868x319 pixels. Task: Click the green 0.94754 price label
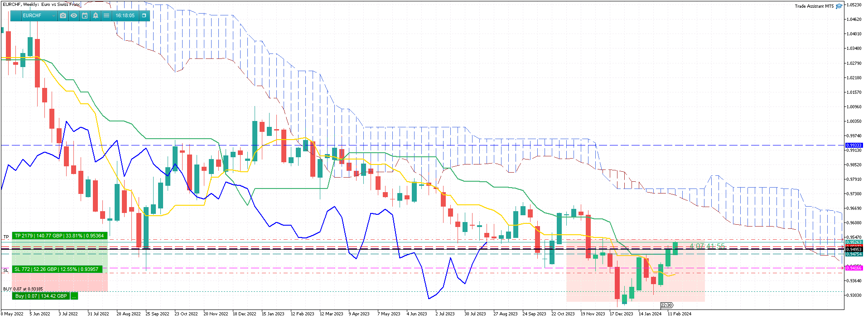854,254
